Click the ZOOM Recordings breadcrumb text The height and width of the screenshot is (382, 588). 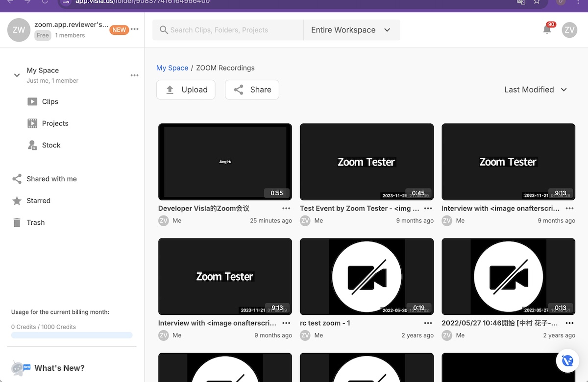[x=225, y=68]
